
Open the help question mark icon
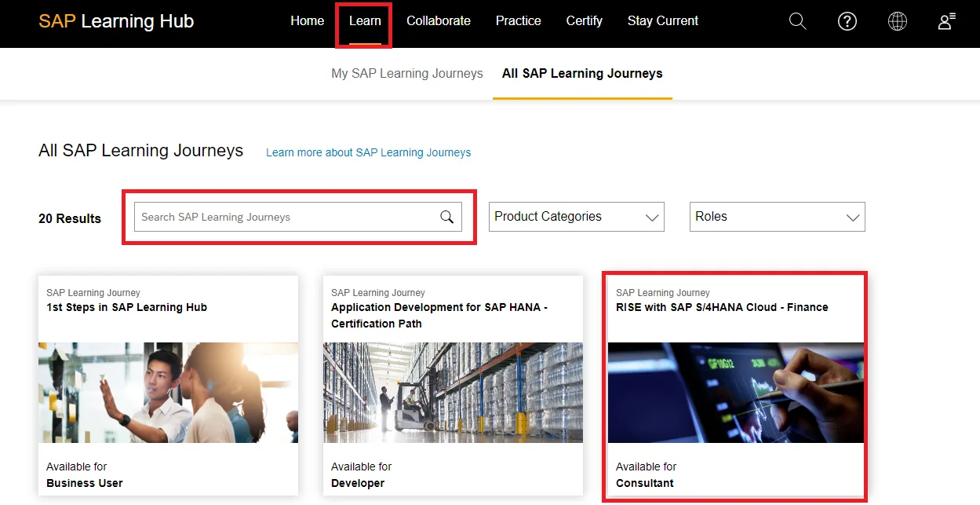tap(847, 22)
